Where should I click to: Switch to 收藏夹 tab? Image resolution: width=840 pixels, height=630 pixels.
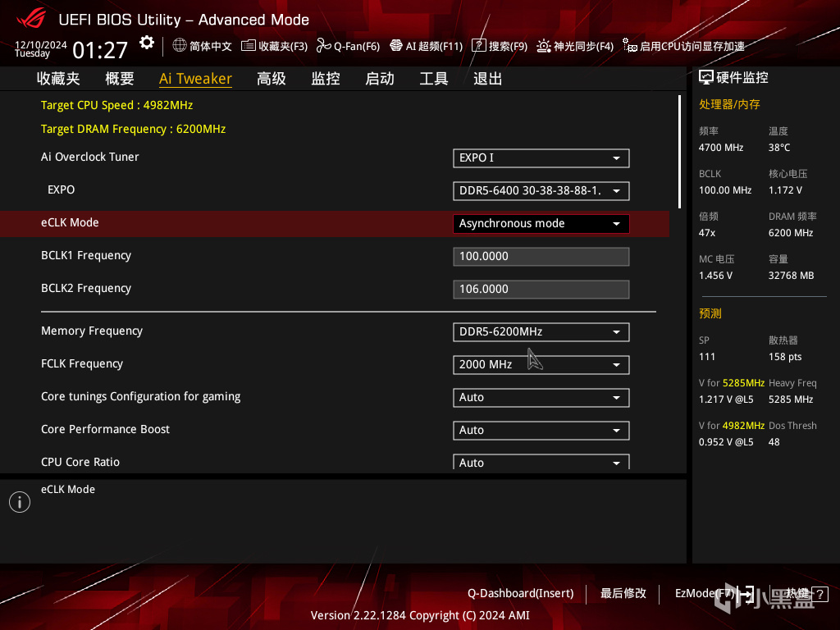pyautogui.click(x=58, y=79)
